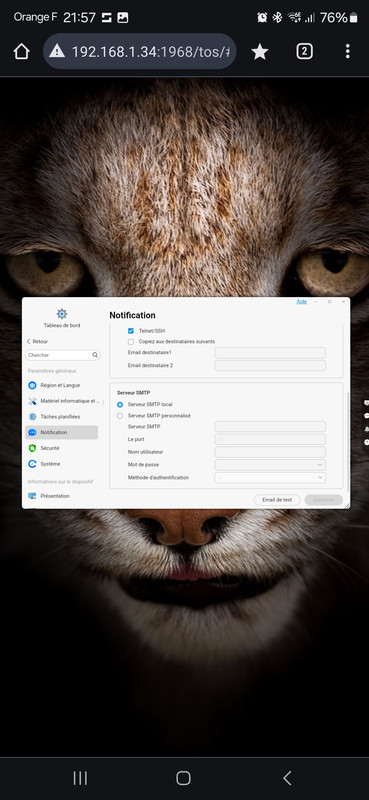Click the Présentation monitor icon
The width and height of the screenshot is (369, 800).
32,496
